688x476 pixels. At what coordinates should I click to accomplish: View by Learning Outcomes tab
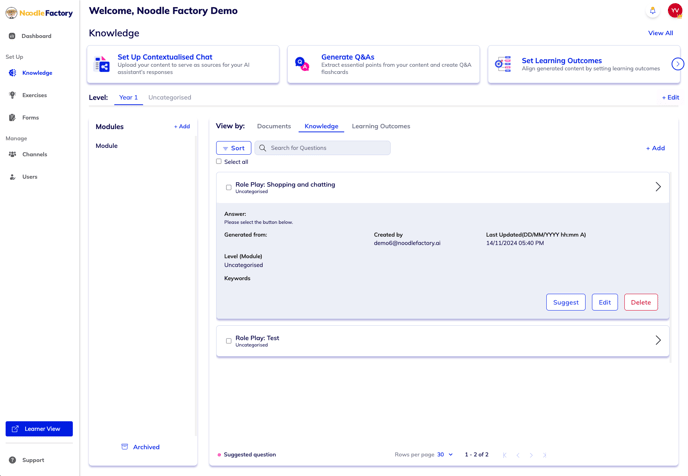(381, 126)
